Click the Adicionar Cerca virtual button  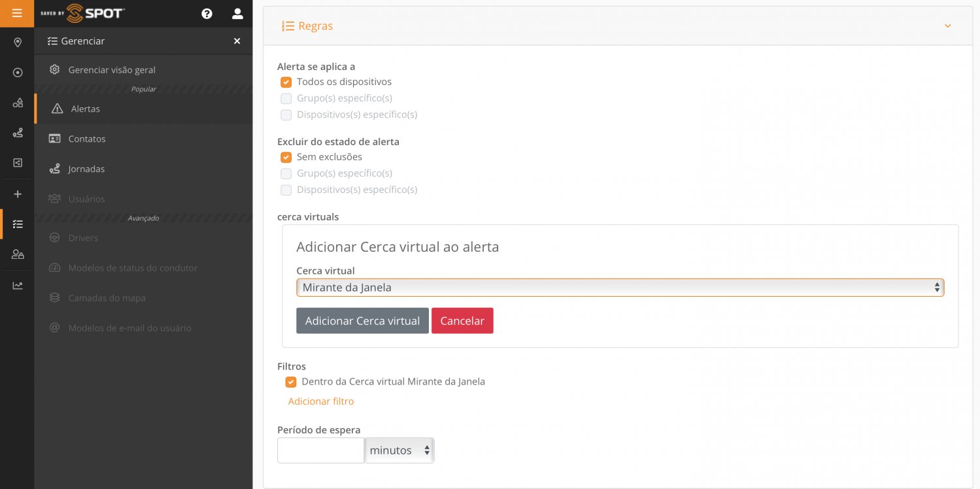[362, 321]
